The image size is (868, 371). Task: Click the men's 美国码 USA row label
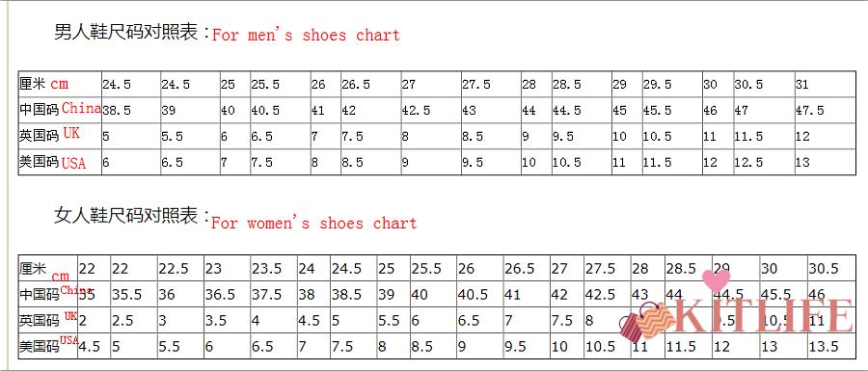pos(61,162)
